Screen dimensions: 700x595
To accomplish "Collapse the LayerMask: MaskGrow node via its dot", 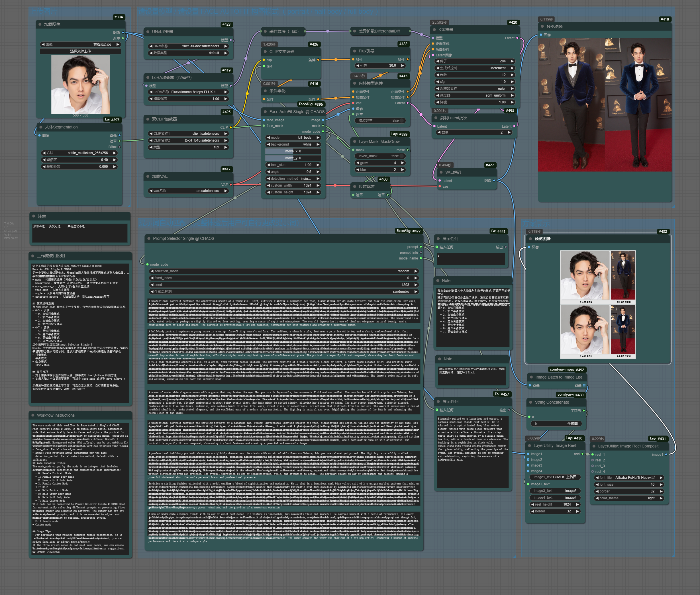I will coord(354,142).
